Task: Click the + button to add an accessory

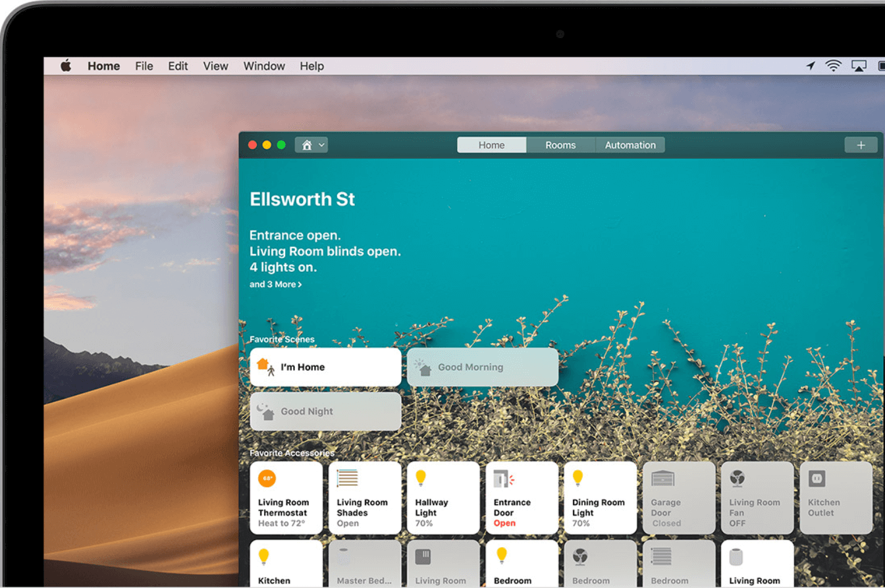Action: pos(861,144)
